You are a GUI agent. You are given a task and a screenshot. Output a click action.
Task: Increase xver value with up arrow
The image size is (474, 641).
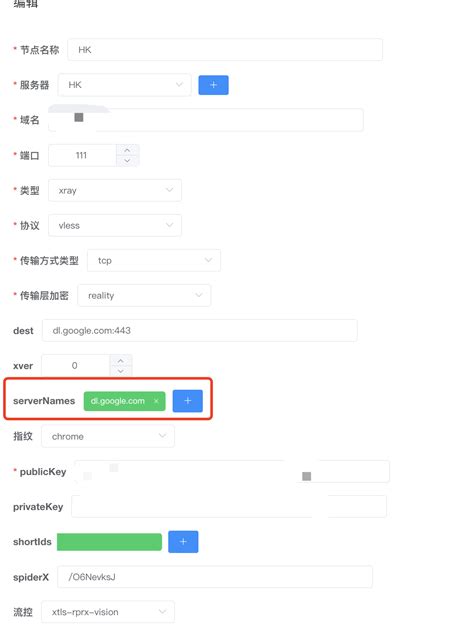tap(121, 361)
